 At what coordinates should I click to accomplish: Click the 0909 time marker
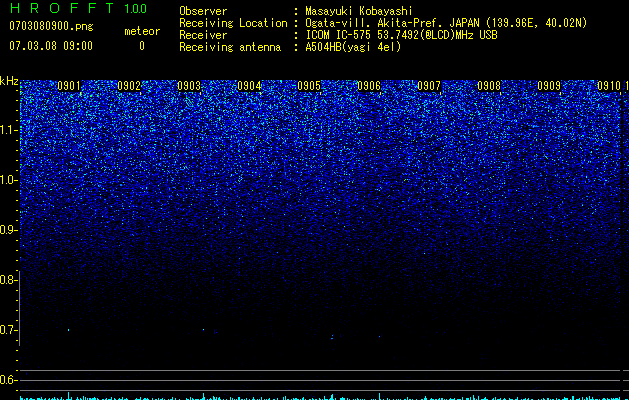pyautogui.click(x=549, y=86)
